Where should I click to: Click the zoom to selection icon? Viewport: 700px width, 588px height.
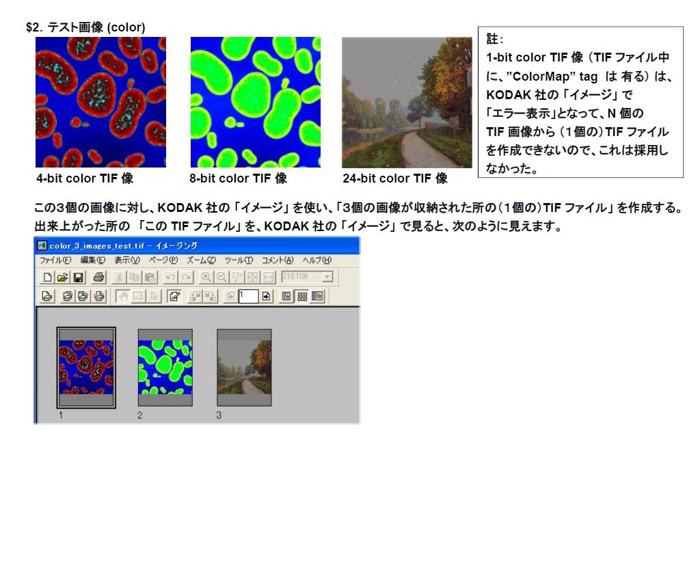(x=237, y=278)
